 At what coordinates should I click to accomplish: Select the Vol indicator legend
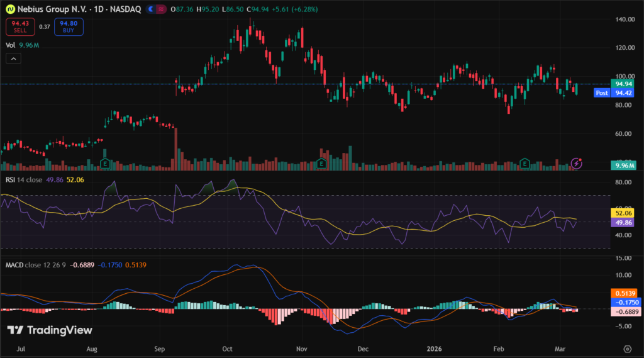click(11, 45)
